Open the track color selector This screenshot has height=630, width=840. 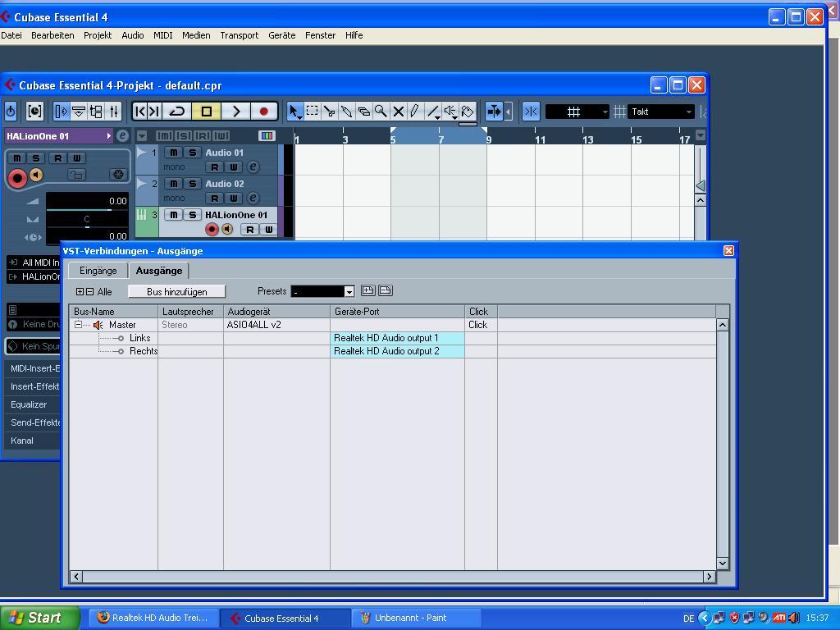267,136
